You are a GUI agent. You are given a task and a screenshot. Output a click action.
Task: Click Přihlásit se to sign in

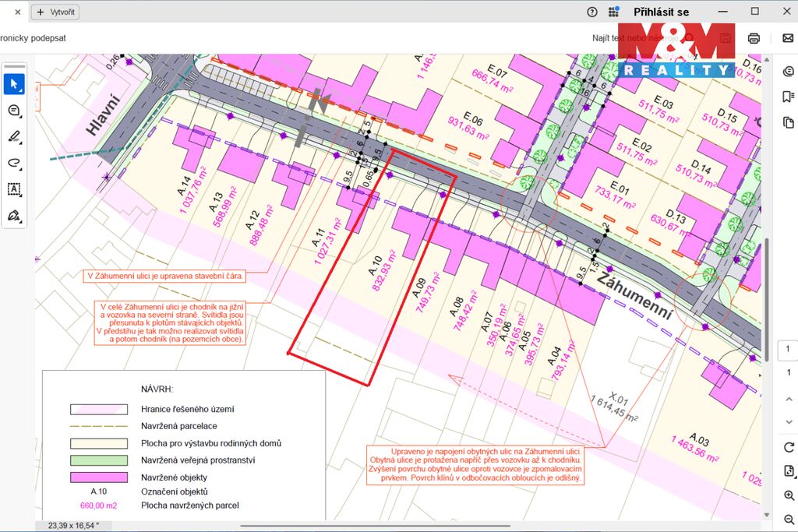click(661, 12)
